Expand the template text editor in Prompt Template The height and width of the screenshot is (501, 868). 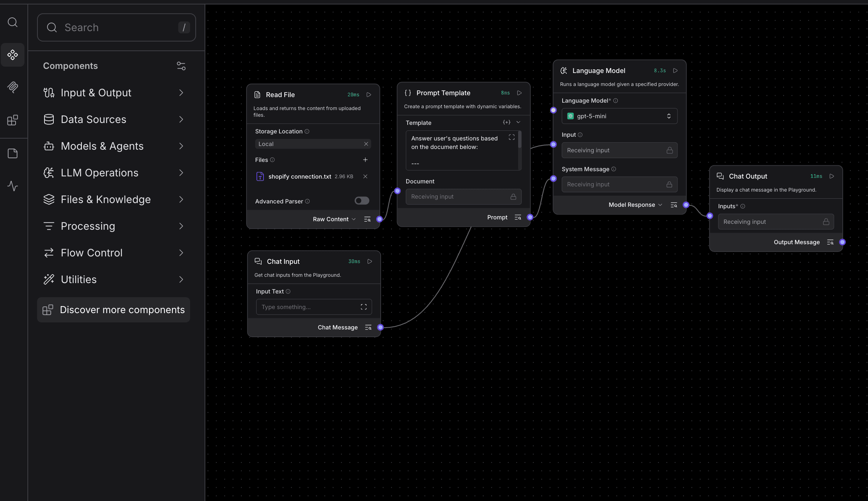pos(511,137)
